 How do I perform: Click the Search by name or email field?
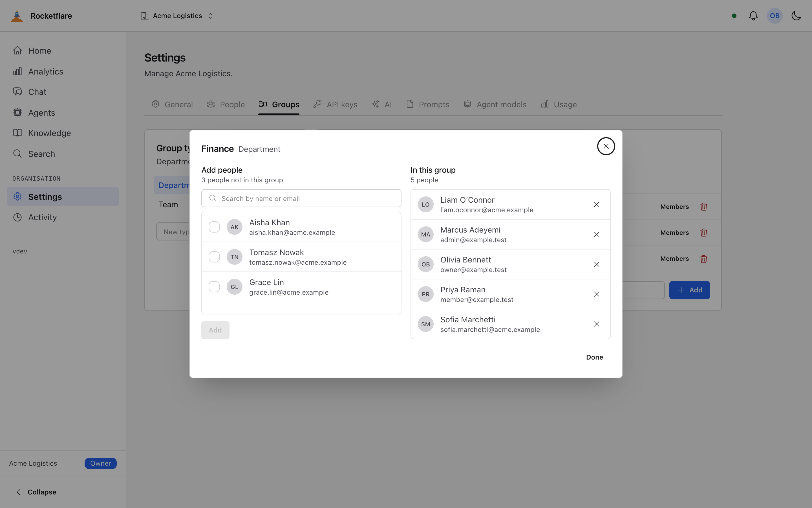(301, 198)
